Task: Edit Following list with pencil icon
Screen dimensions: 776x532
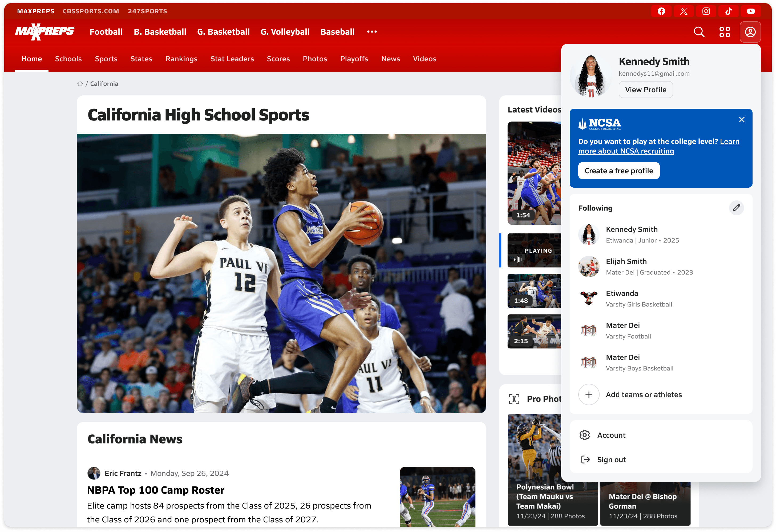Action: (736, 208)
